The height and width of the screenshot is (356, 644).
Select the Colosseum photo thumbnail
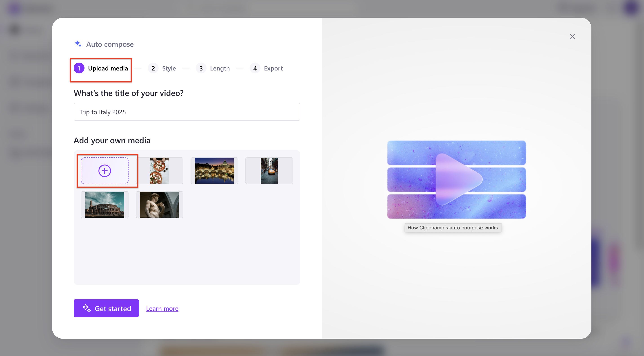click(104, 205)
